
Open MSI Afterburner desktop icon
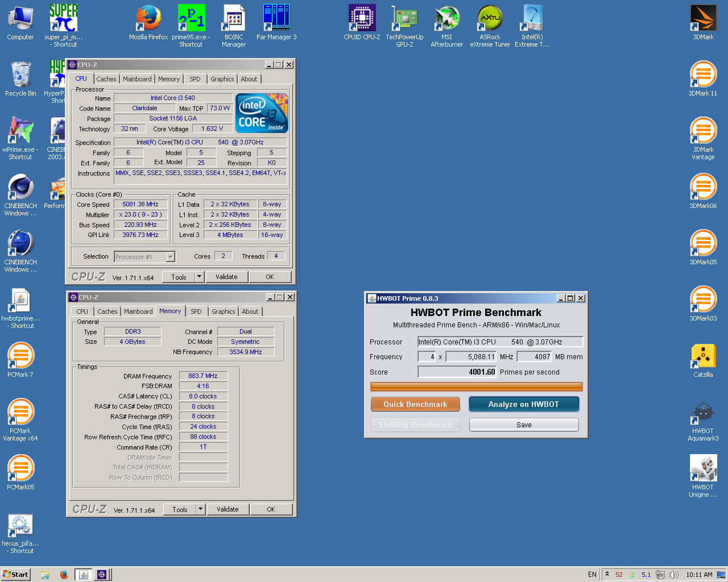tap(447, 25)
